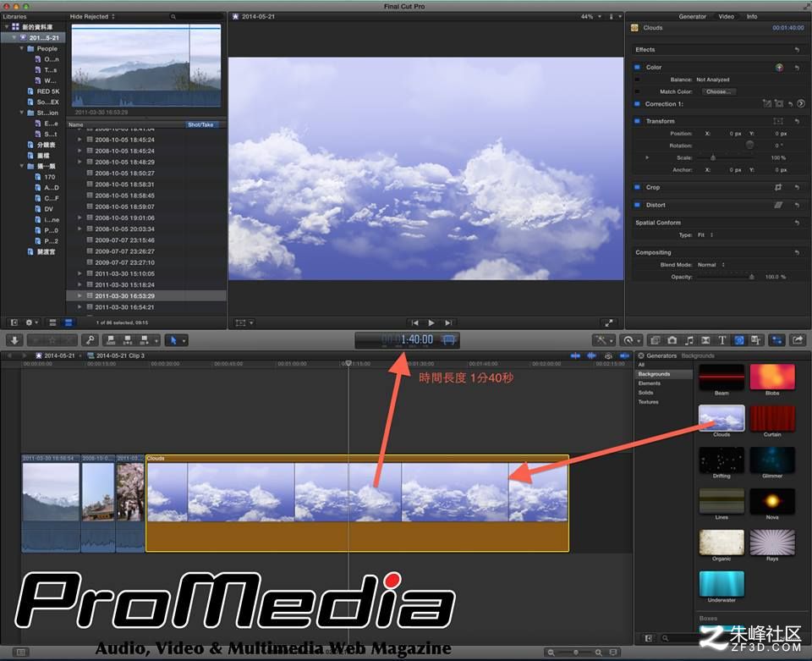Click the Import Media arrow button

(x=14, y=340)
